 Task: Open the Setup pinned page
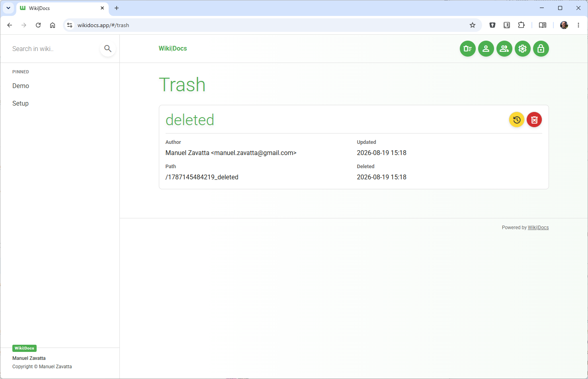coord(20,103)
